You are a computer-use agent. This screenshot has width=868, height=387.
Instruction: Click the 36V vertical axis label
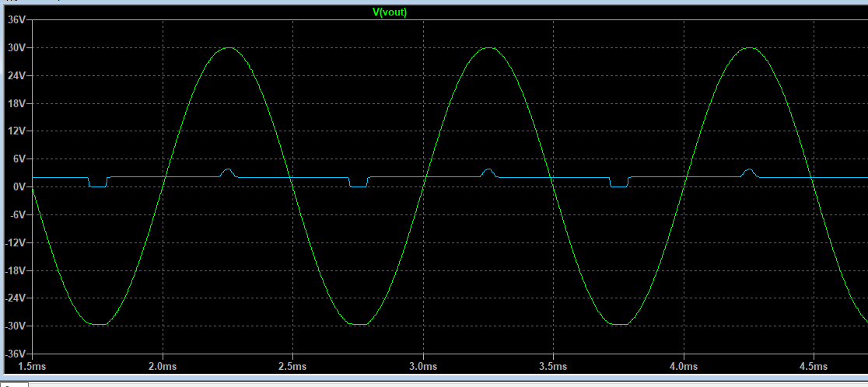pos(16,20)
